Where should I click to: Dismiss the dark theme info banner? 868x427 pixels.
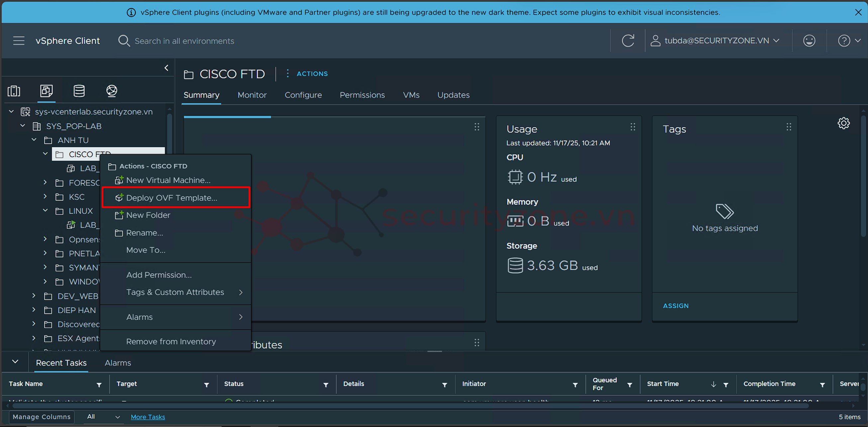pos(858,13)
